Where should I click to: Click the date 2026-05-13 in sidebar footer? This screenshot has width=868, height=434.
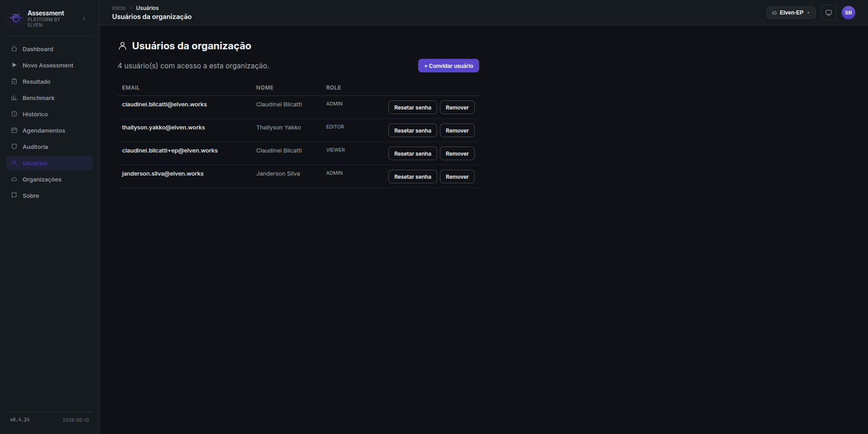(x=76, y=420)
